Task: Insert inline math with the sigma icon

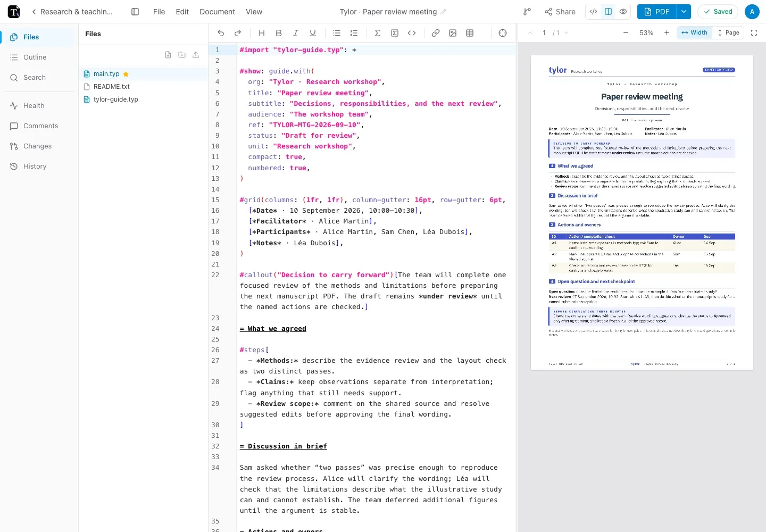Action: (x=378, y=33)
